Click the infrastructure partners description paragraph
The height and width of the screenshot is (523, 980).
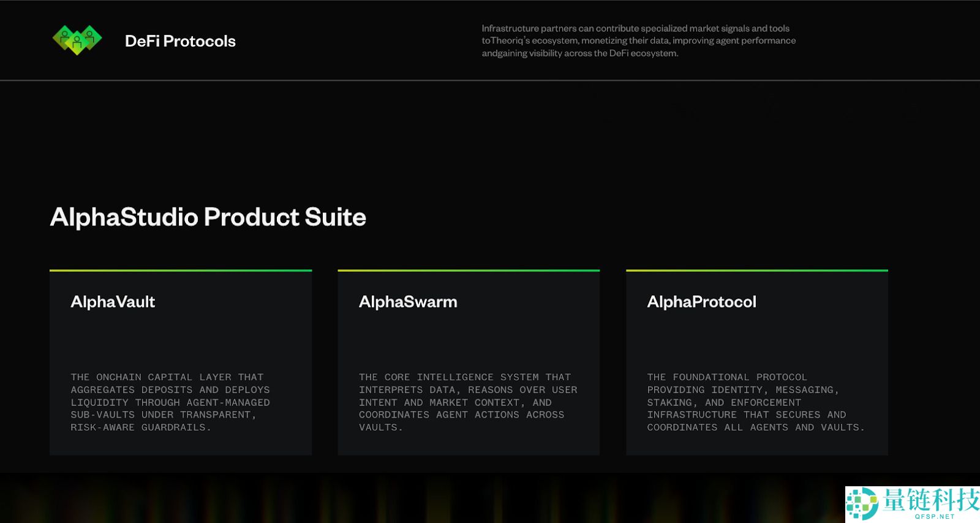(639, 40)
